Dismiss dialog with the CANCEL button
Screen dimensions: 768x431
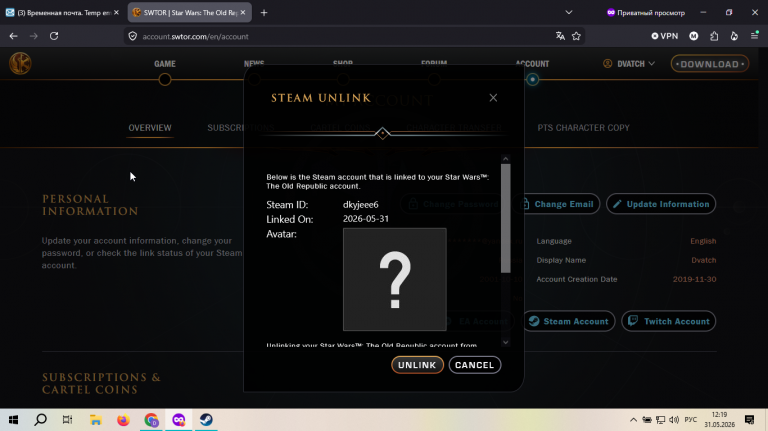[475, 365]
